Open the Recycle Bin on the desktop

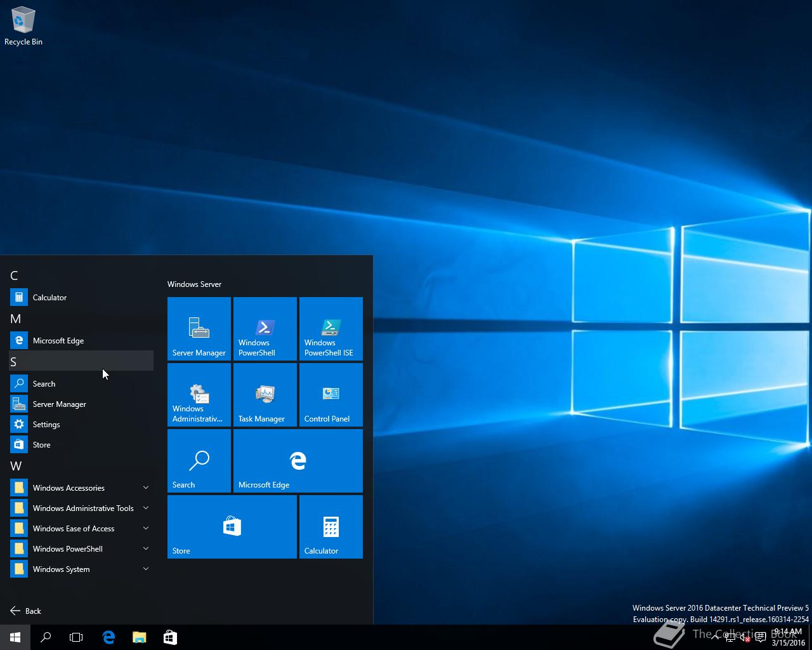[23, 27]
